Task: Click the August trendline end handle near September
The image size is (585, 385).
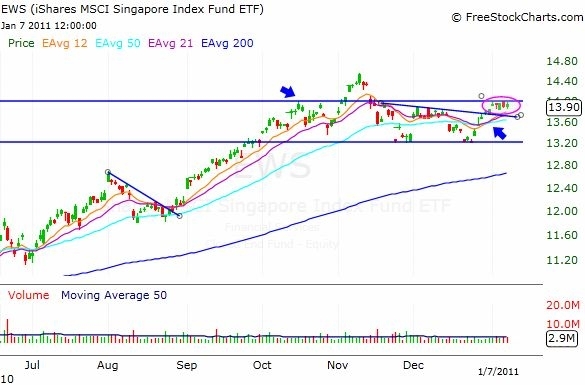Action: (179, 216)
